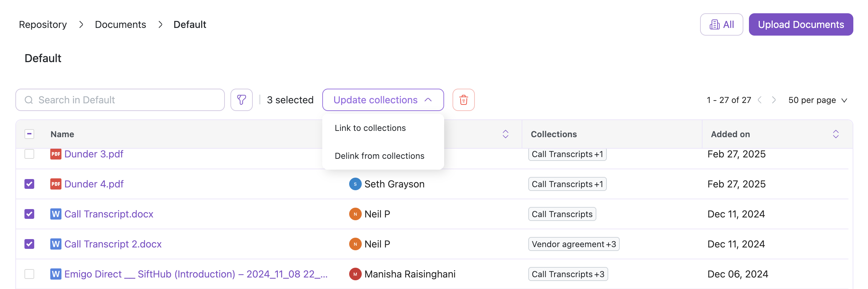
Task: Click the PDF icon for Dunder 4.pdf
Action: [x=56, y=184]
